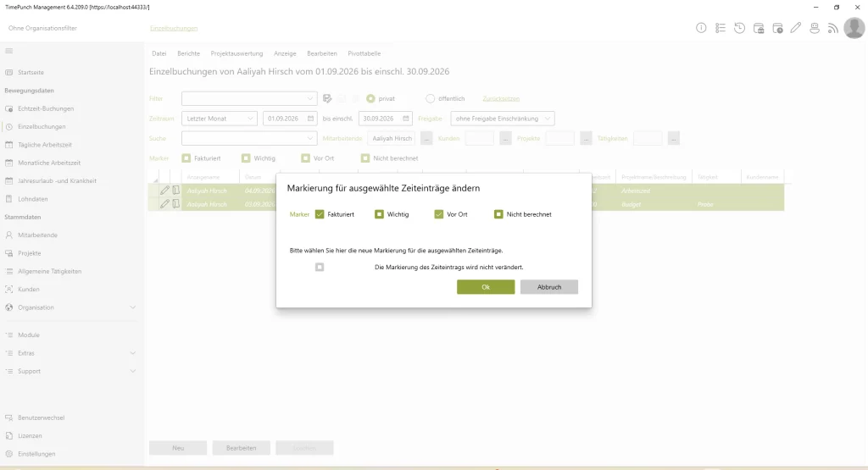Click the Neu button

178,448
